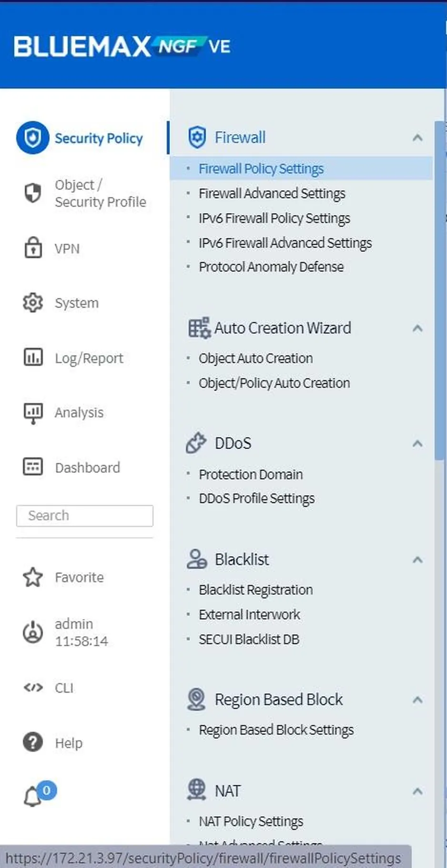Collapse the Blacklist section chevron
This screenshot has width=447, height=868.
coord(417,560)
